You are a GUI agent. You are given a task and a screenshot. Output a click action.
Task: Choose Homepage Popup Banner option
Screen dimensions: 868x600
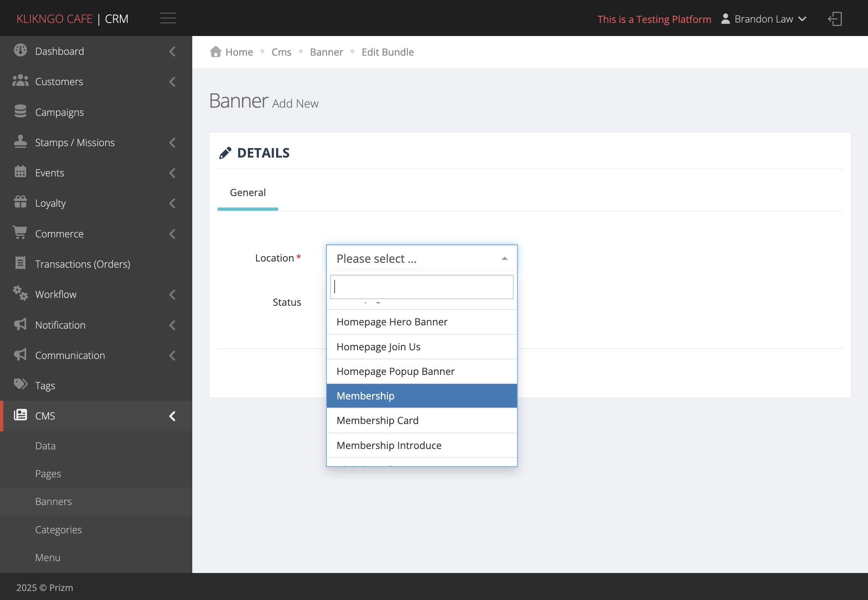[422, 371]
